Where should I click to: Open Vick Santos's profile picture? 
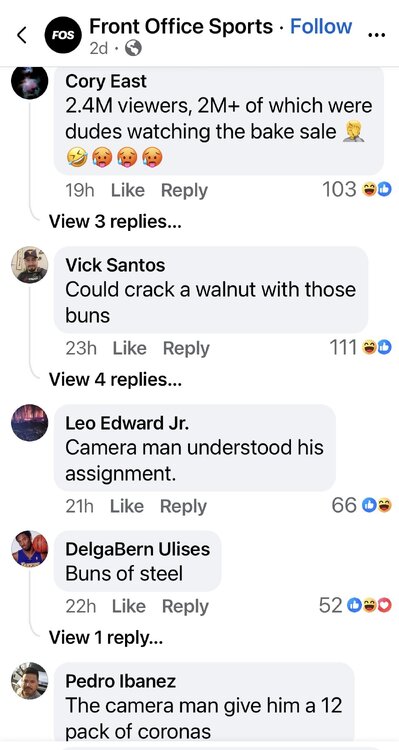pos(30,265)
